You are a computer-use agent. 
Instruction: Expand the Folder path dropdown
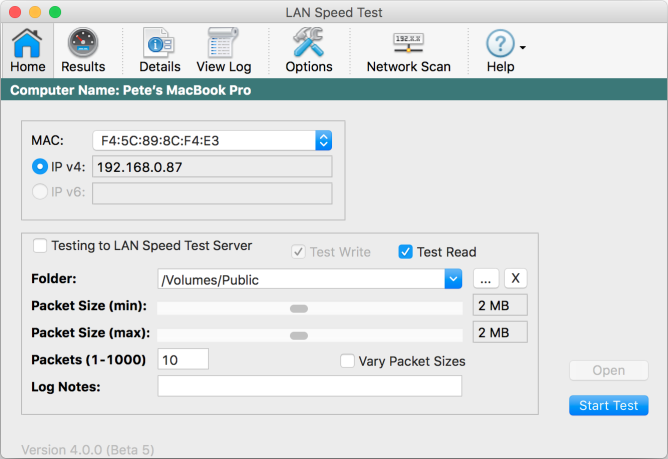(453, 279)
